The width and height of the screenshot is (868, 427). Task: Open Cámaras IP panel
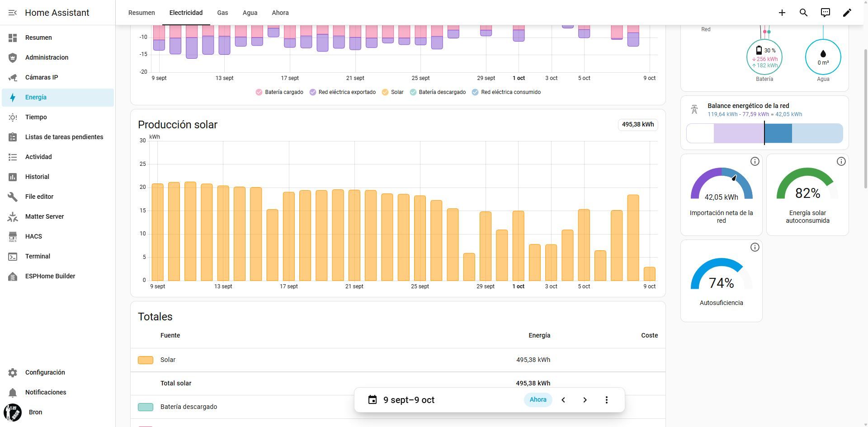(57, 77)
